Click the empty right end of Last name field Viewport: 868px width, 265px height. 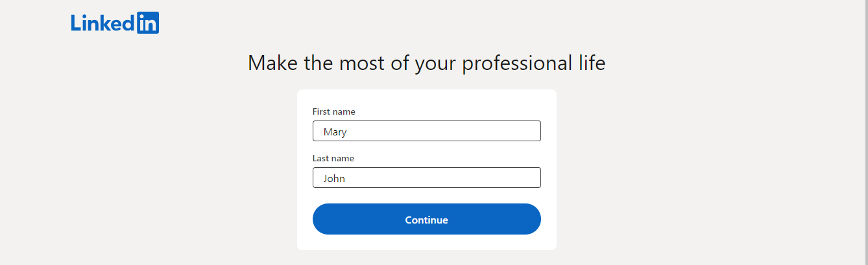506,178
